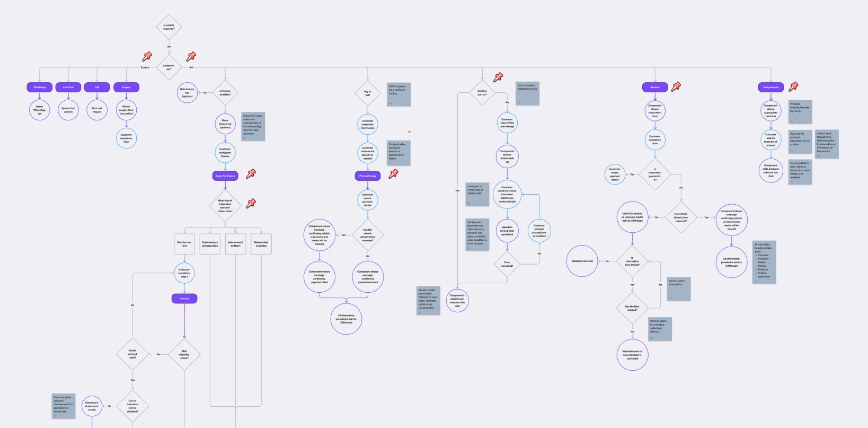Select the 'Skip eligibility check?' diamond
The height and width of the screenshot is (428, 868).
(184, 354)
